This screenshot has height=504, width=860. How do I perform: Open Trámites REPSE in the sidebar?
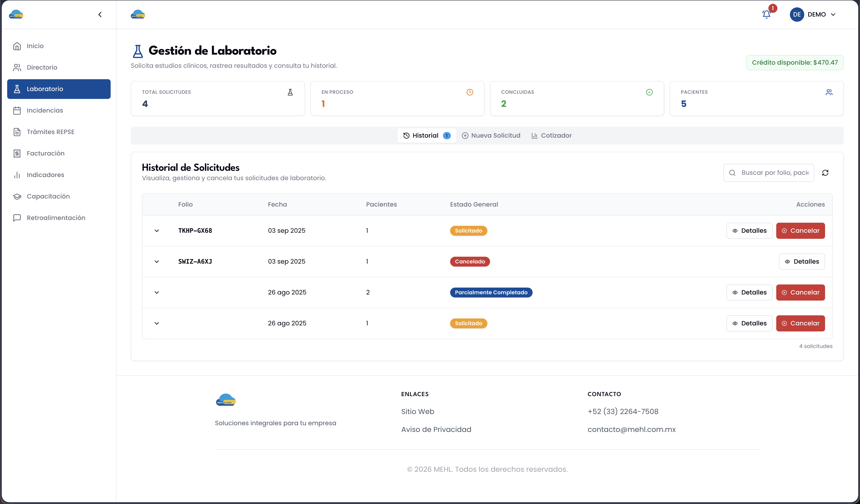tap(59, 132)
